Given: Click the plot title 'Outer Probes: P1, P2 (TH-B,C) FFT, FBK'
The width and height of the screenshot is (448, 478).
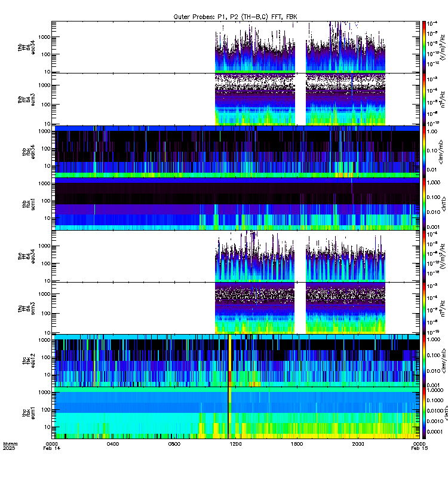Looking at the screenshot, I should [235, 17].
